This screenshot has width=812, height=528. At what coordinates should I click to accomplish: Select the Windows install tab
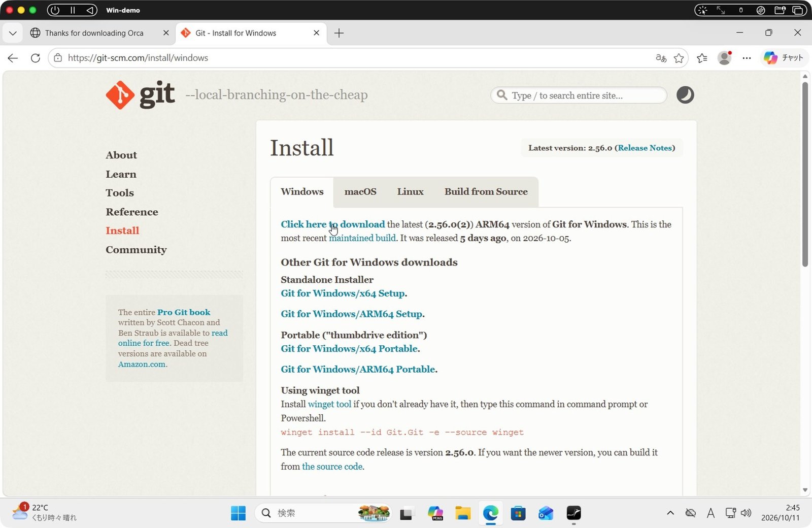[x=302, y=191]
